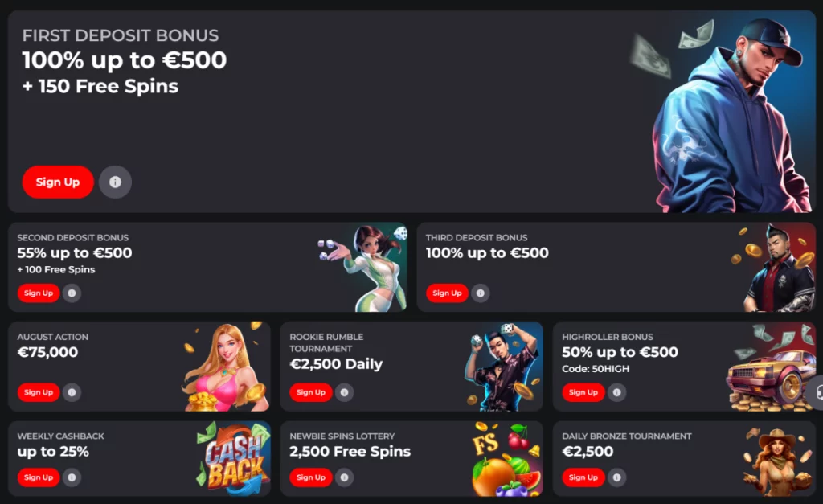Screen dimensions: 823x504
Task: Sign Up for First Deposit Bonus
Action: (58, 182)
